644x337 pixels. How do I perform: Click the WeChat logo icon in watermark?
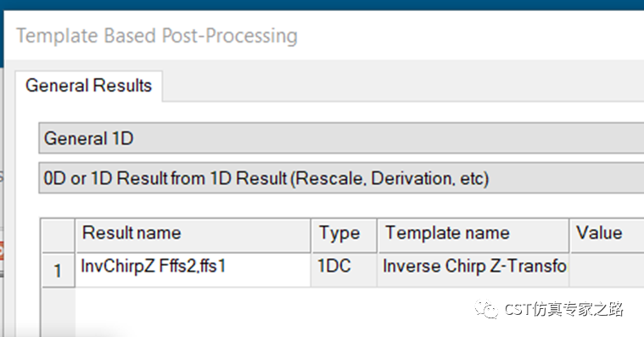point(487,309)
